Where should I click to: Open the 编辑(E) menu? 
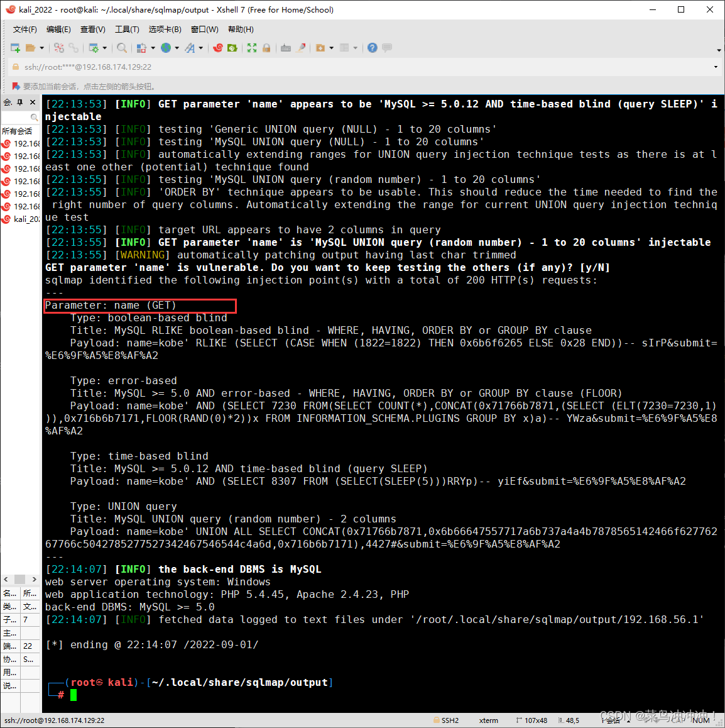tap(58, 30)
